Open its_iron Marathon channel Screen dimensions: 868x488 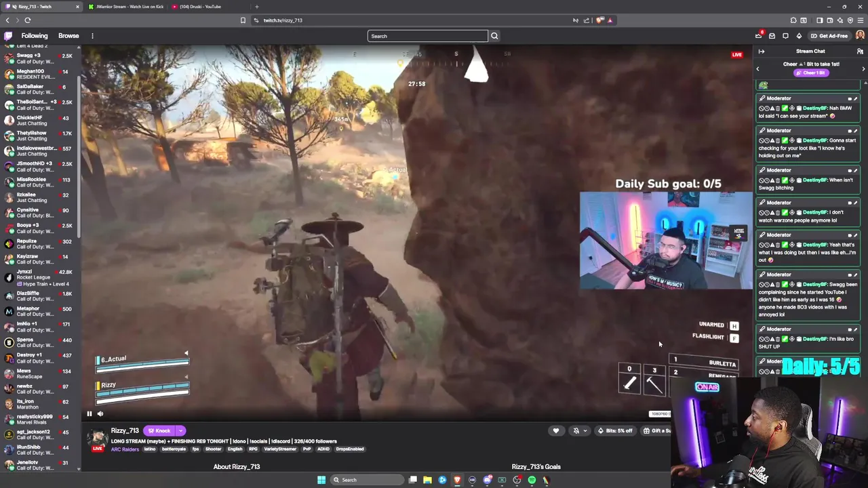coord(39,404)
